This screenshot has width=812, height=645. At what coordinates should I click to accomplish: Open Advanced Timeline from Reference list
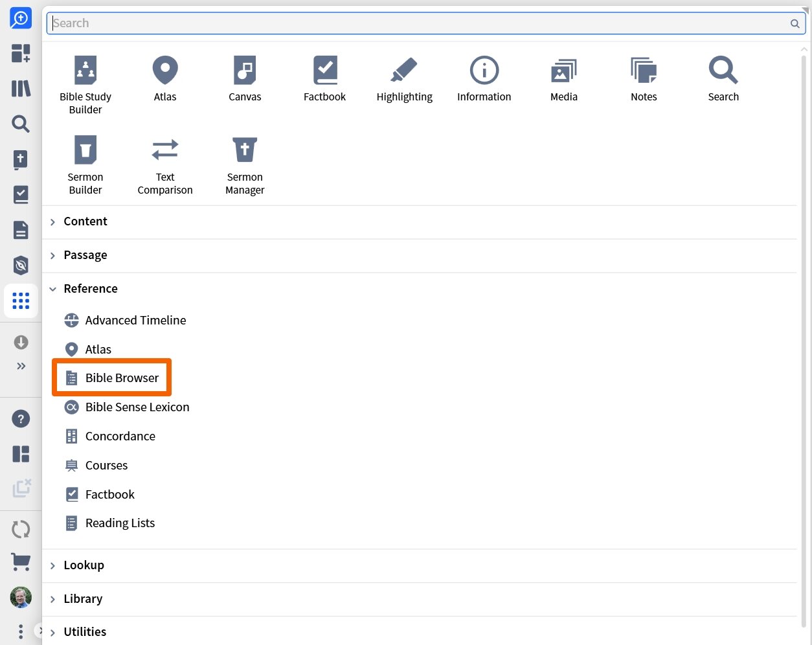[125, 320]
